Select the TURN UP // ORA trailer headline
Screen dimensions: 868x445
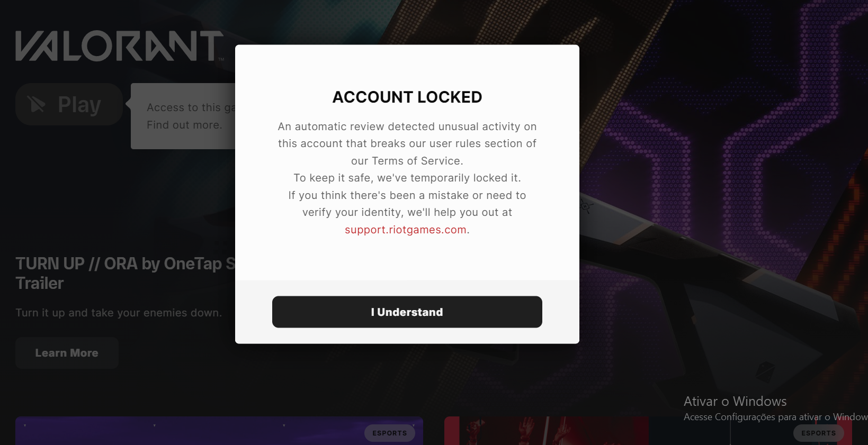click(x=125, y=264)
